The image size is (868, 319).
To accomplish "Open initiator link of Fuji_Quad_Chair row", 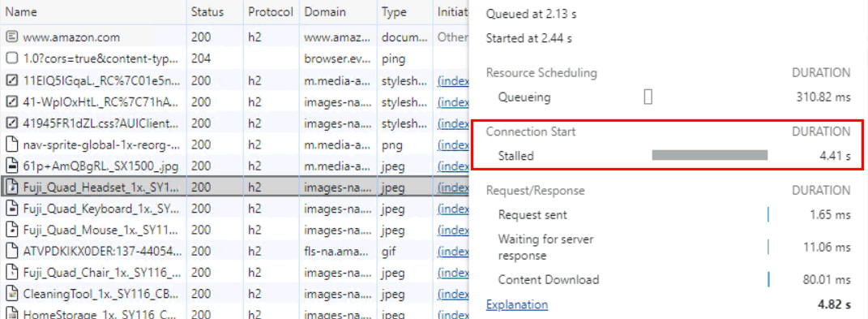I will [453, 273].
